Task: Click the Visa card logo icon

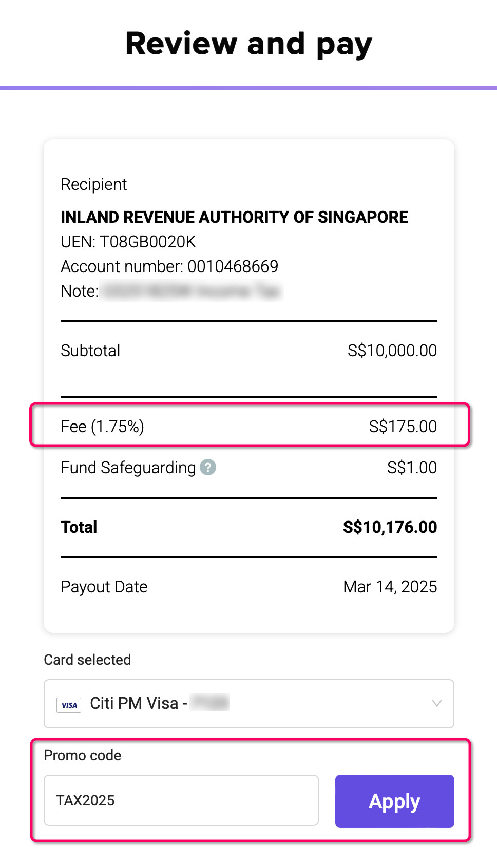Action: [x=69, y=705]
